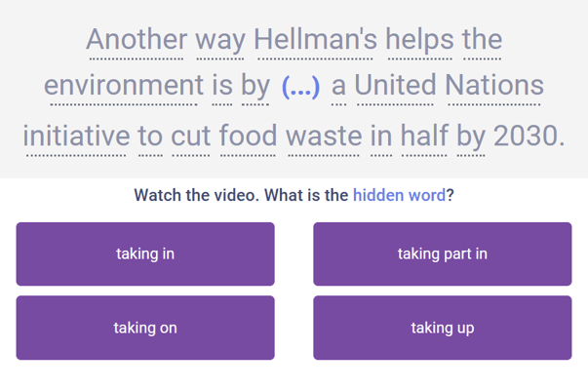The height and width of the screenshot is (389, 588).
Task: Choose the 'taking part in' answer
Action: [x=443, y=254]
